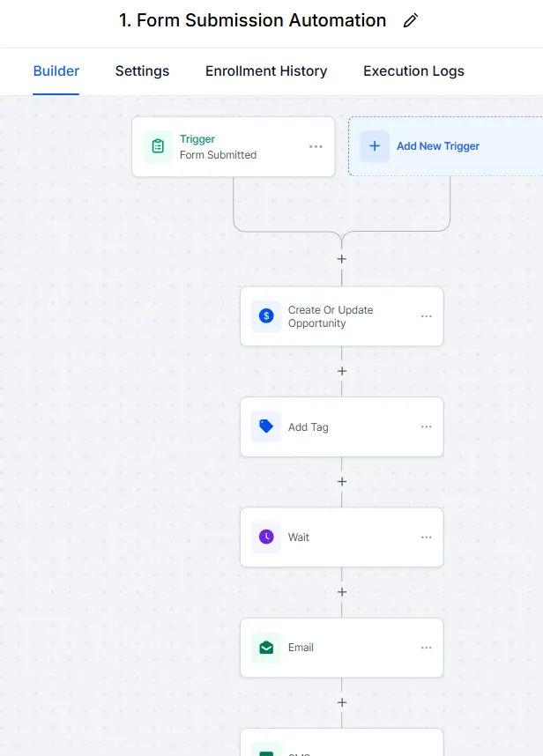Open the Add Tag step's three-dot menu
Image resolution: width=543 pixels, height=756 pixels.
click(x=427, y=427)
